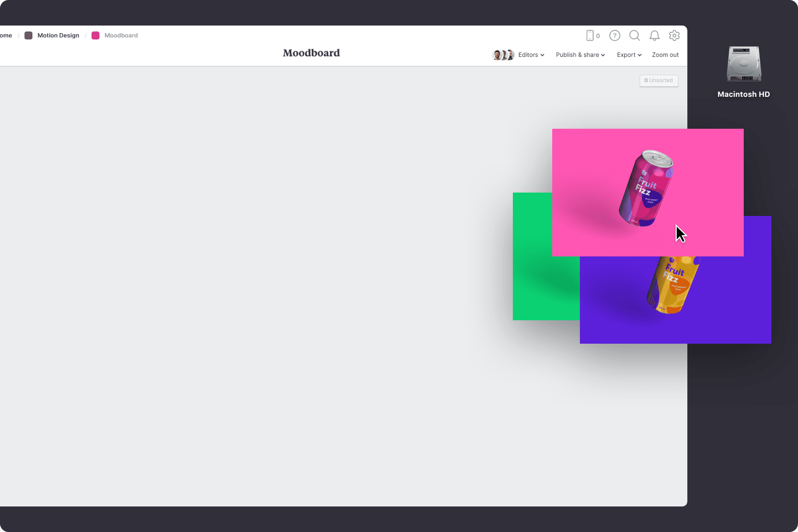Click the Motion Design project icon
The image size is (798, 532).
tap(28, 35)
